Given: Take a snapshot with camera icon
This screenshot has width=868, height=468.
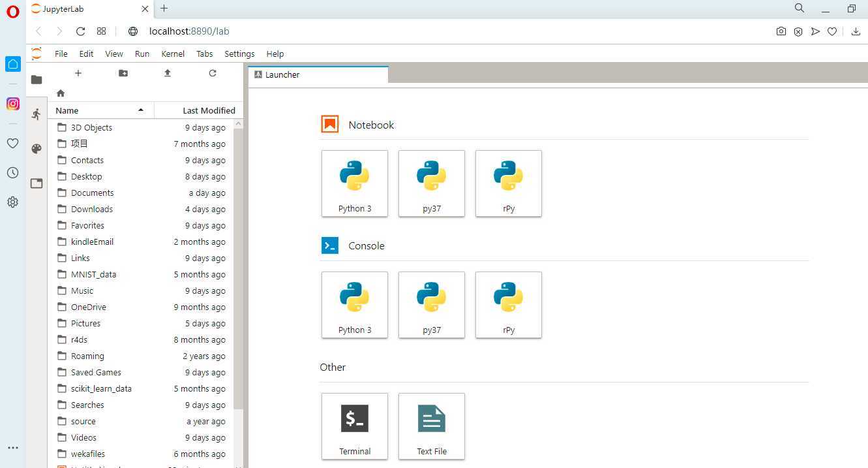Looking at the screenshot, I should coord(781,31).
